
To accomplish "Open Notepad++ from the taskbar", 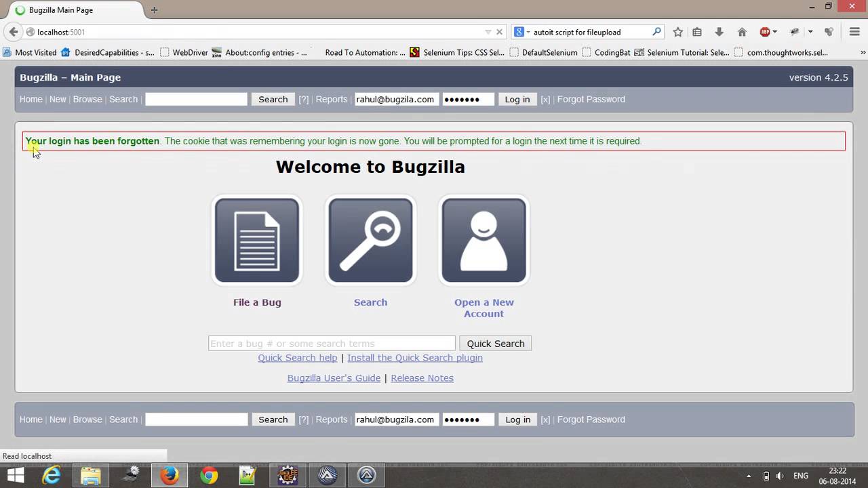I will pos(248,475).
